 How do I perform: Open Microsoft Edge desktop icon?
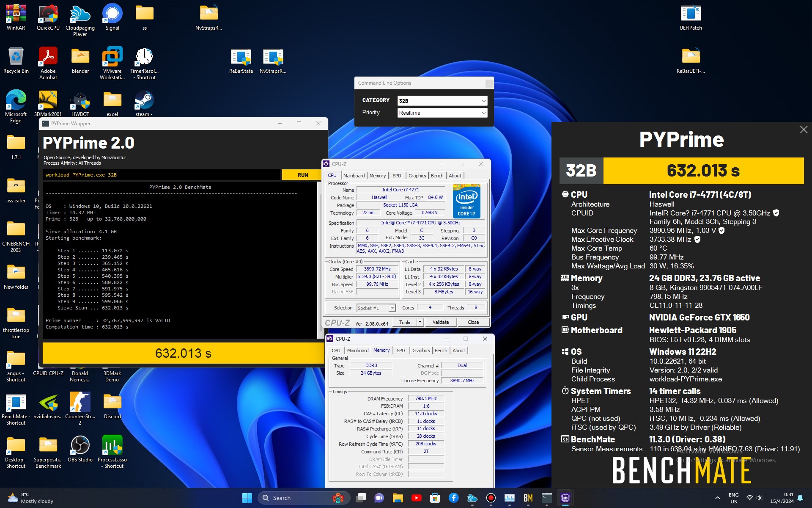coord(16,106)
